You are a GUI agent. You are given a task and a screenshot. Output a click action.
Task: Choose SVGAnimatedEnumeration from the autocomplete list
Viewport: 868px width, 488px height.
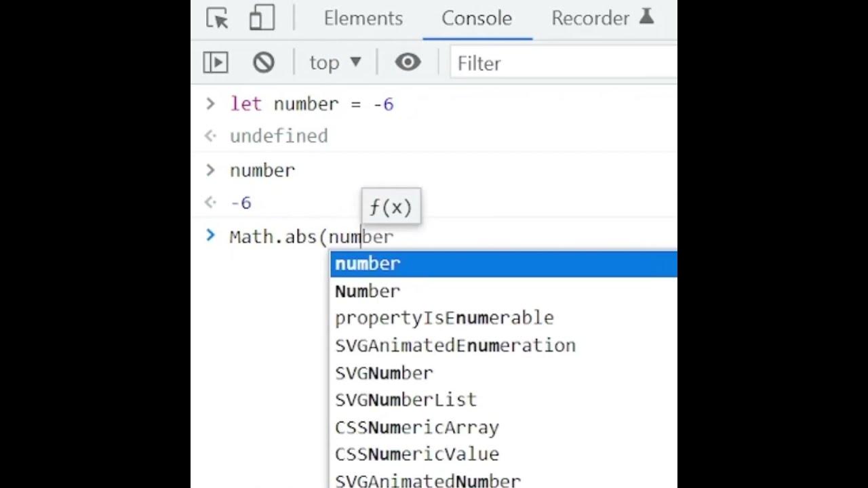[455, 346]
